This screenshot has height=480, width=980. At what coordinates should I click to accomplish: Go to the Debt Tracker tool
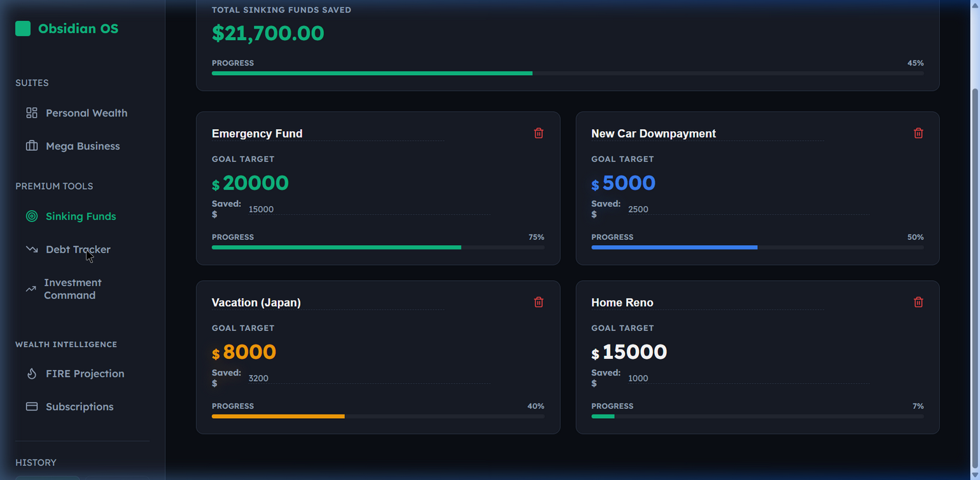coord(82,250)
